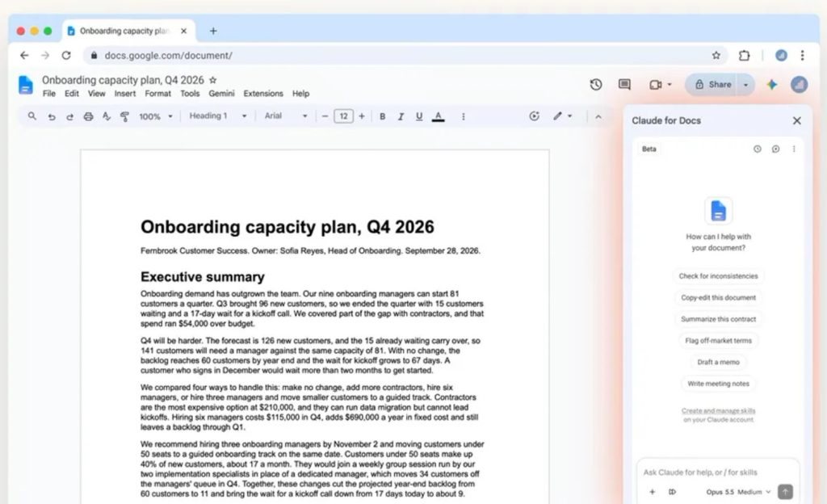Click the chat history clock in Claude panel
The width and height of the screenshot is (827, 504).
coord(757,149)
